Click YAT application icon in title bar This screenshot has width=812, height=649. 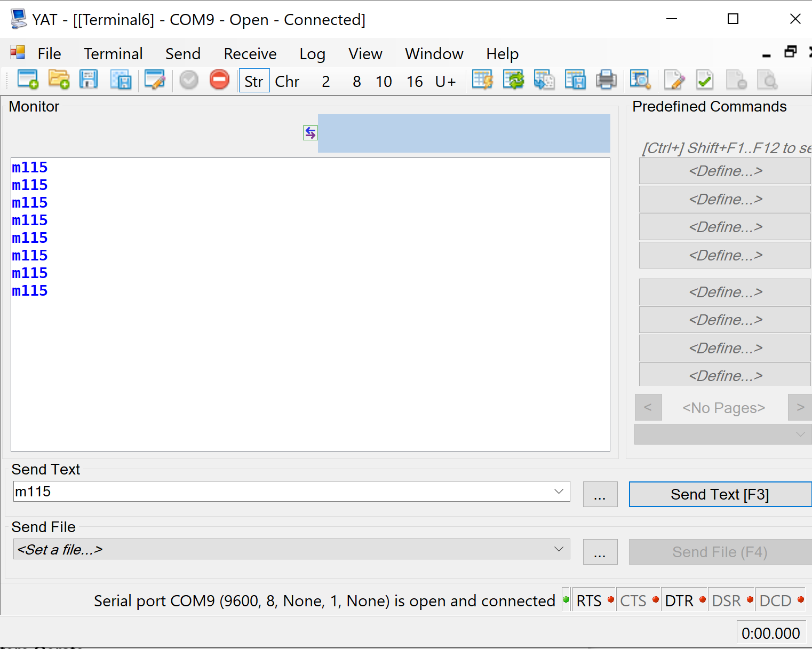19,19
